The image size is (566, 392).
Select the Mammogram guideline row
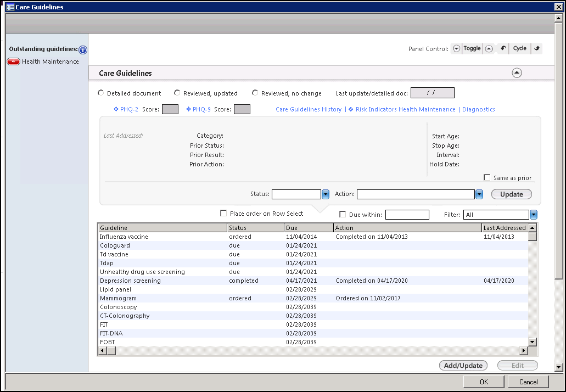click(313, 298)
